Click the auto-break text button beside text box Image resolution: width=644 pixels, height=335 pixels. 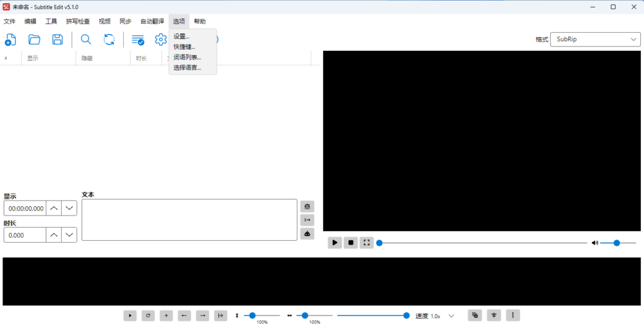point(307,206)
